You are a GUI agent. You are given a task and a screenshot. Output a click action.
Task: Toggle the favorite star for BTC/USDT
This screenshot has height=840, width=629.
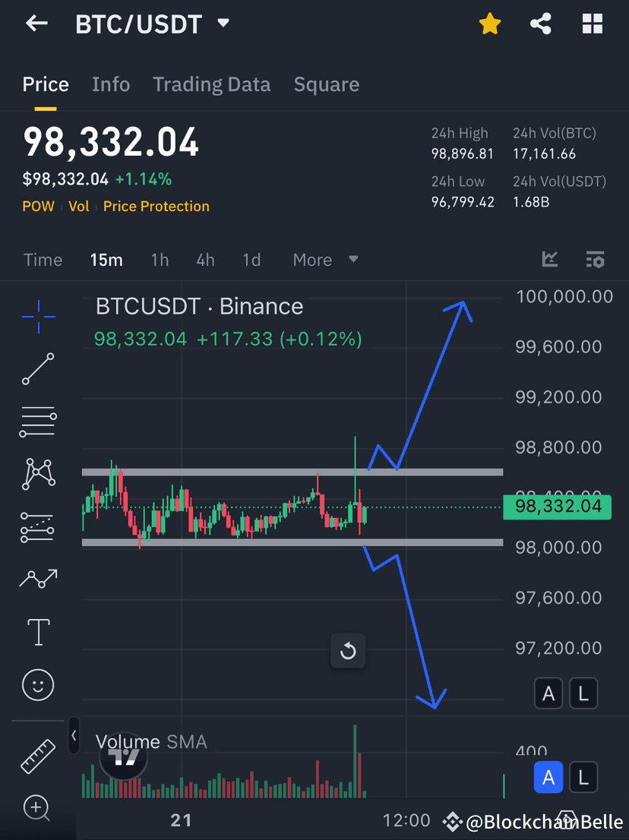pos(490,24)
